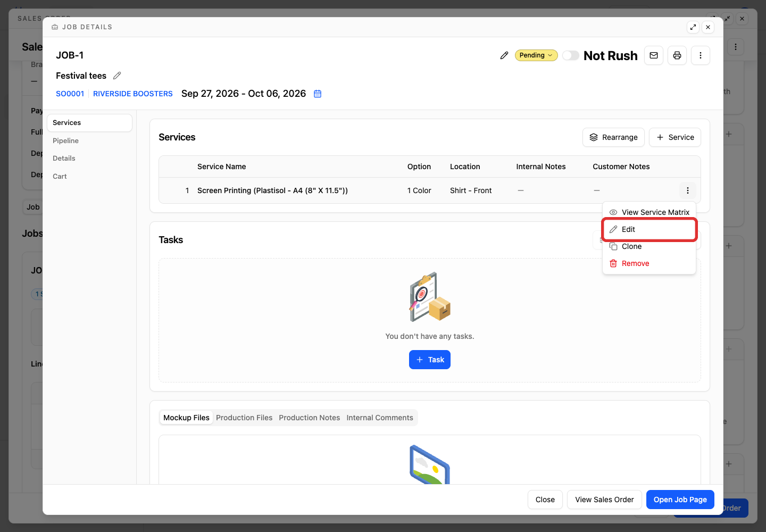Click the Service Name column header
The width and height of the screenshot is (766, 532).
[x=222, y=167]
